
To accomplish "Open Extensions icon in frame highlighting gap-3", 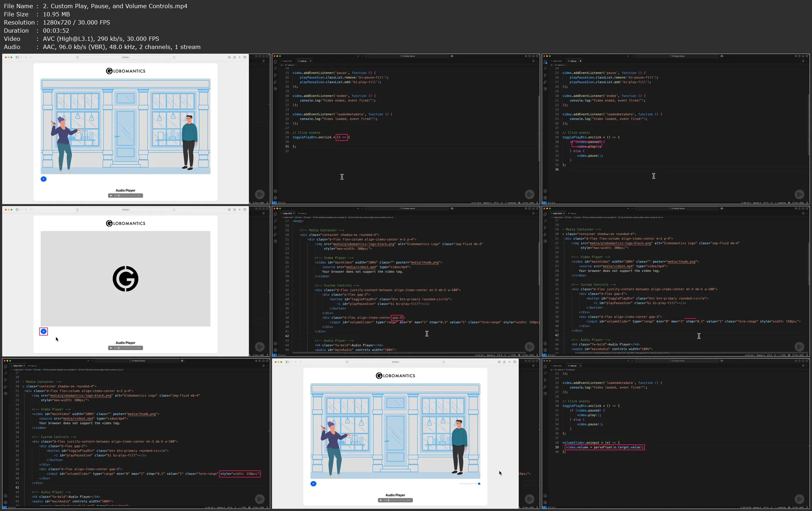I will [x=276, y=241].
